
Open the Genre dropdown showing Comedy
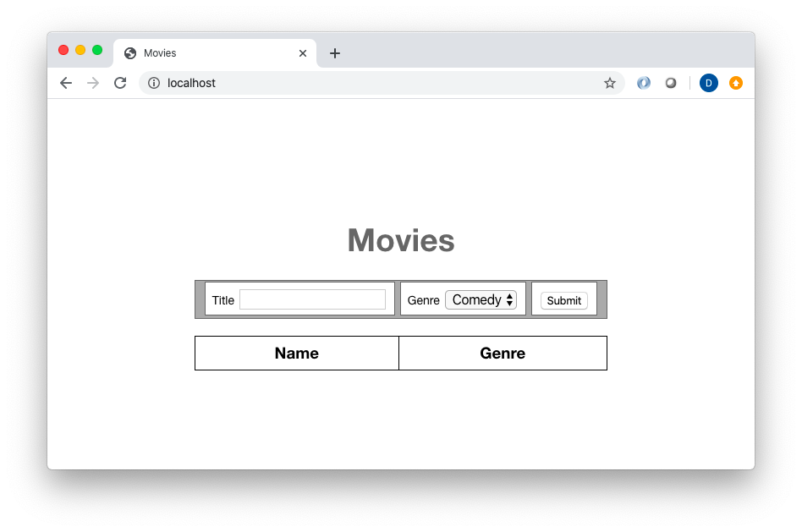pos(481,299)
